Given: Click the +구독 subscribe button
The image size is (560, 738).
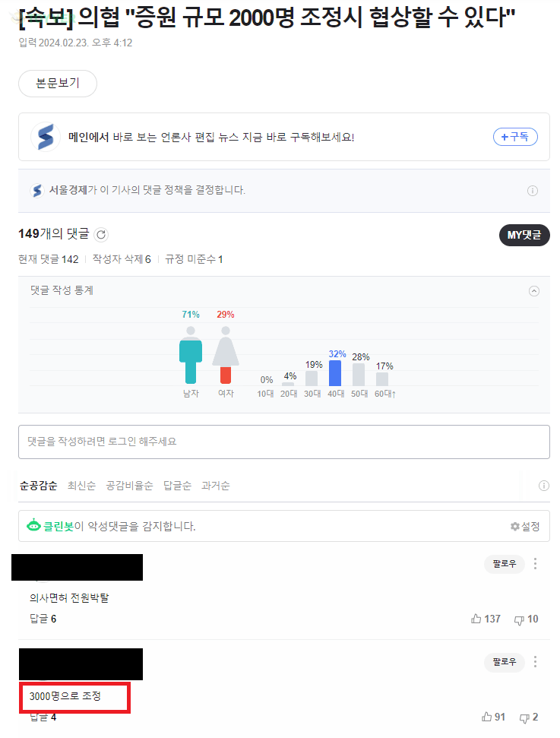Looking at the screenshot, I should tap(515, 137).
